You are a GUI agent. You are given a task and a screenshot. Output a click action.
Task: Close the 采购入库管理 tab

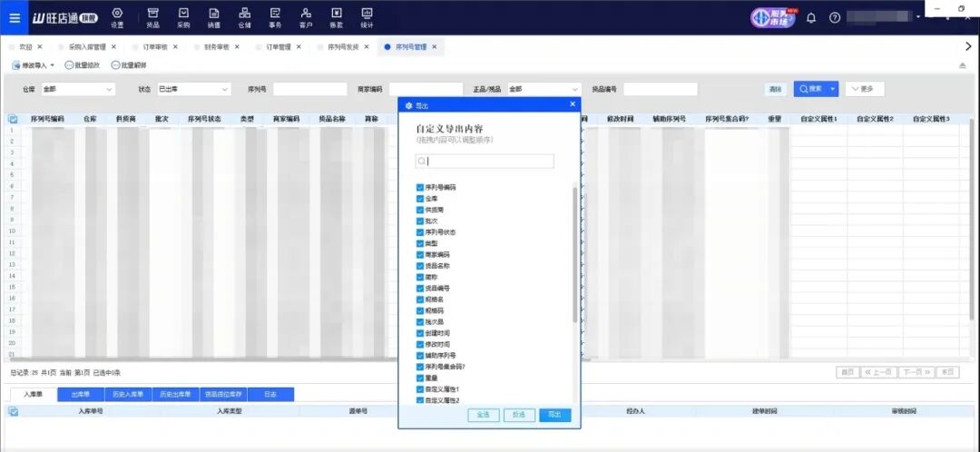(113, 47)
